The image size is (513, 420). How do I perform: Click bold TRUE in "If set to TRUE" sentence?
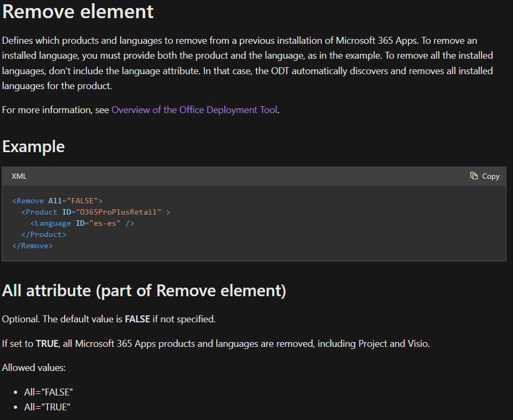(x=47, y=344)
